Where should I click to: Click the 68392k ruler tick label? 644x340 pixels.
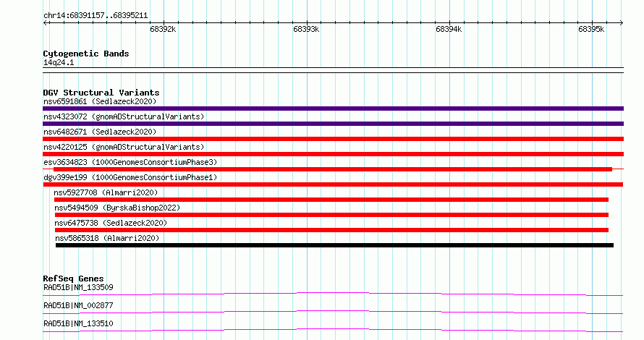pos(163,29)
